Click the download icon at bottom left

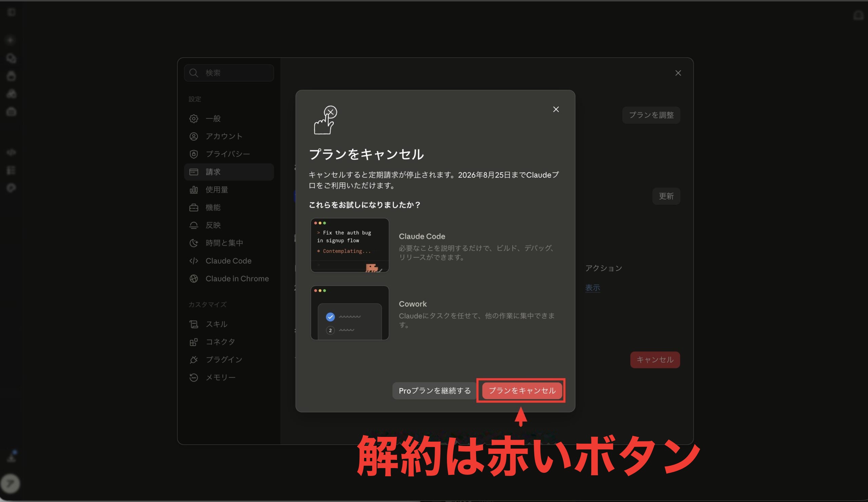pos(12,458)
